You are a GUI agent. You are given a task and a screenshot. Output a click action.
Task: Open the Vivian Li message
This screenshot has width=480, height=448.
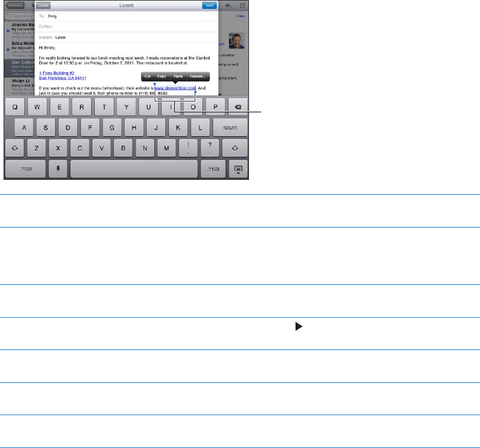click(x=20, y=87)
